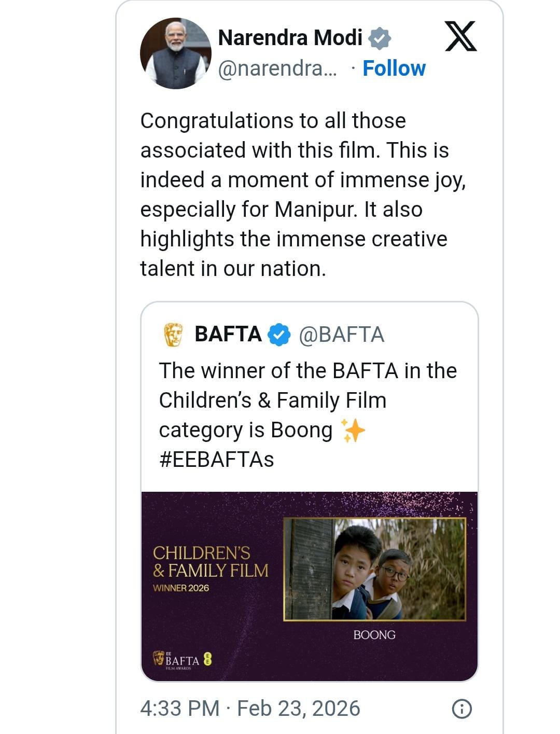Open the Boong film still thumbnail
The height and width of the screenshot is (734, 560).
click(x=374, y=569)
